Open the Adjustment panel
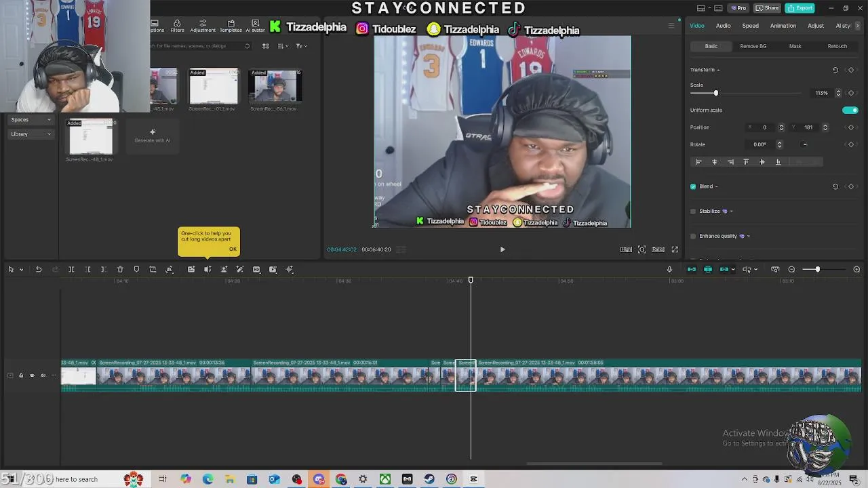 tap(203, 26)
